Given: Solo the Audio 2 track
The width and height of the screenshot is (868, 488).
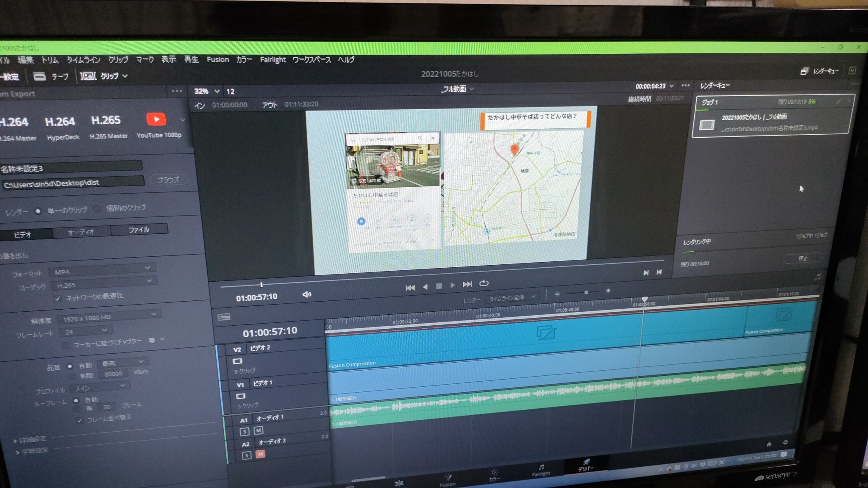Looking at the screenshot, I should coord(246,455).
